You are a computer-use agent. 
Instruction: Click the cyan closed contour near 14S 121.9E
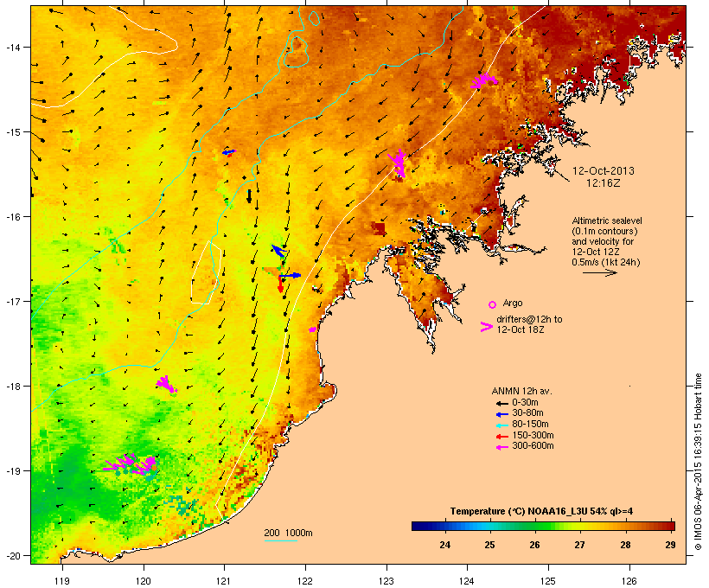coord(297,52)
